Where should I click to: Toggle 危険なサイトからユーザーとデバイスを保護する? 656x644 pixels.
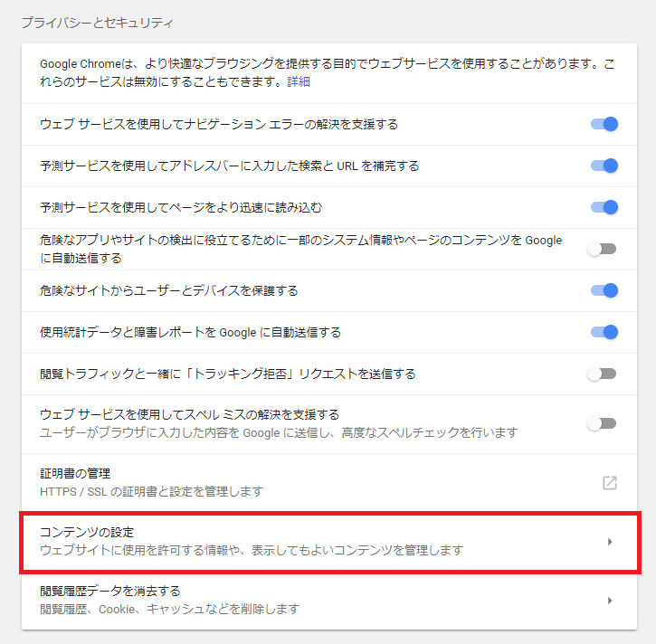click(x=604, y=290)
